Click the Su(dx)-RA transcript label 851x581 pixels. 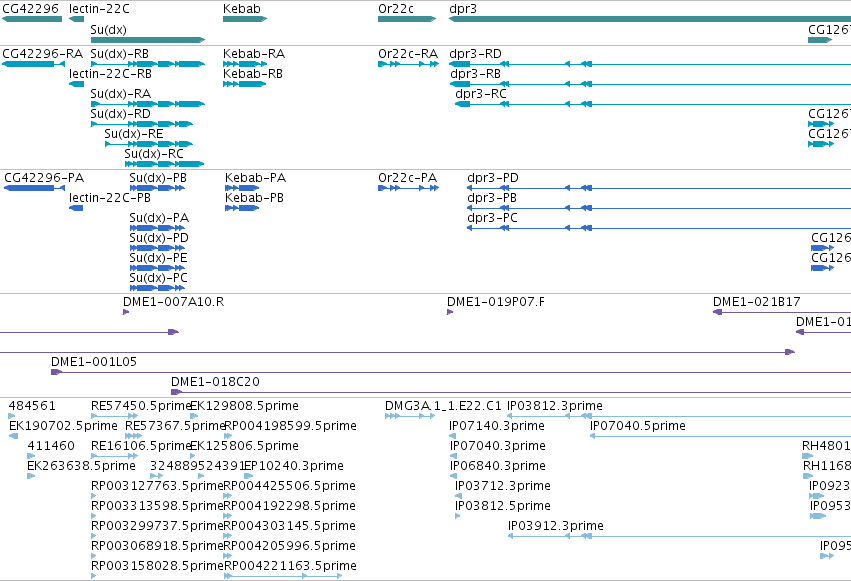coord(120,94)
